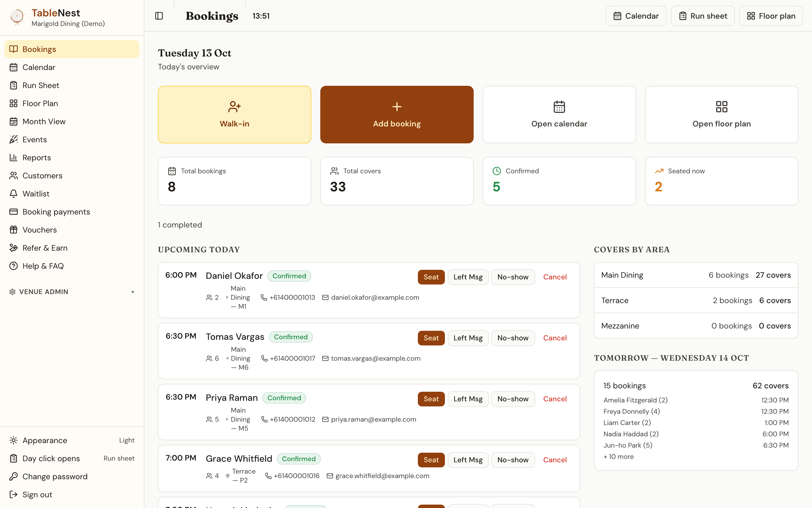Image resolution: width=812 pixels, height=508 pixels.
Task: Click the Run Sheet clipboard icon in sidebar
Action: click(x=14, y=85)
